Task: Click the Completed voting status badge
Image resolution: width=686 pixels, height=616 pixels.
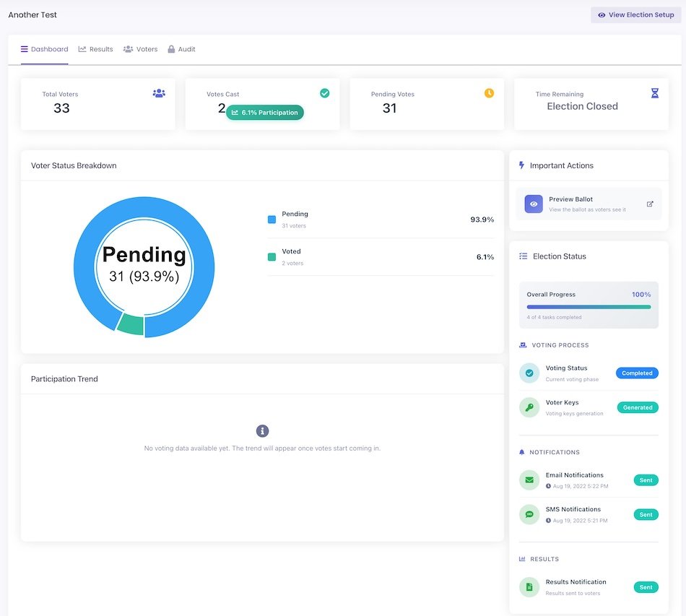Action: coord(636,373)
